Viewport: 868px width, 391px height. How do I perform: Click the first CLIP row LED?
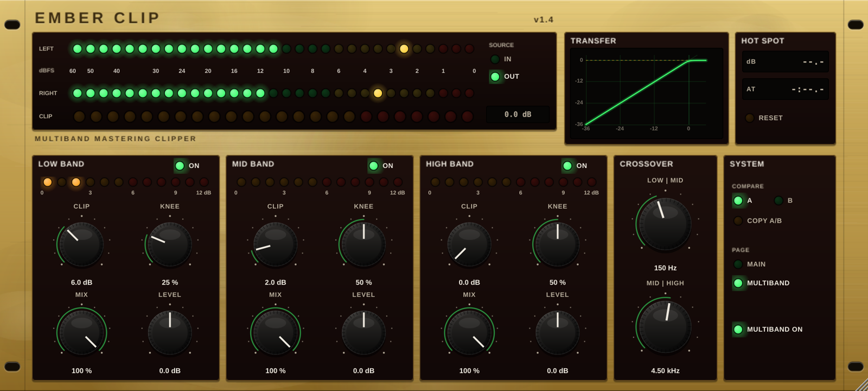[79, 116]
